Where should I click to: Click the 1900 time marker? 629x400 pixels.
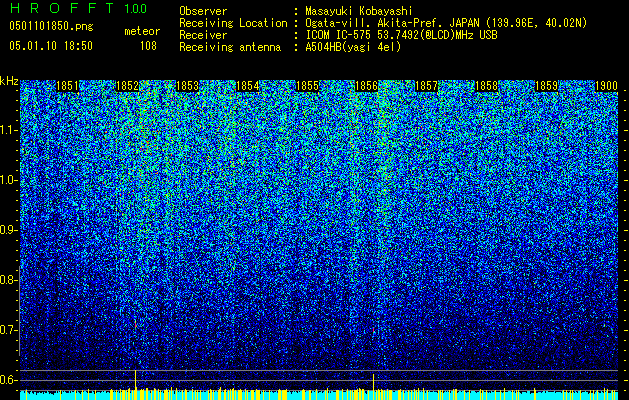606,86
